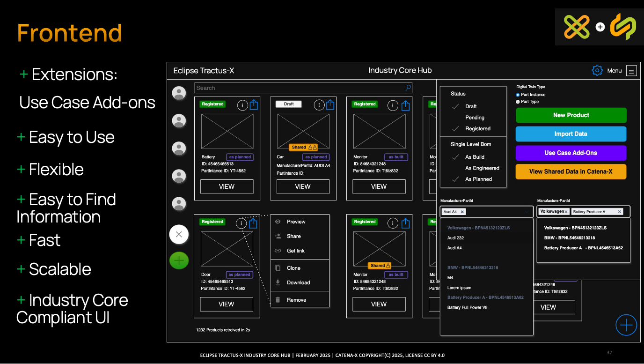
Task: Click VIEW on the Door card
Action: click(x=227, y=304)
